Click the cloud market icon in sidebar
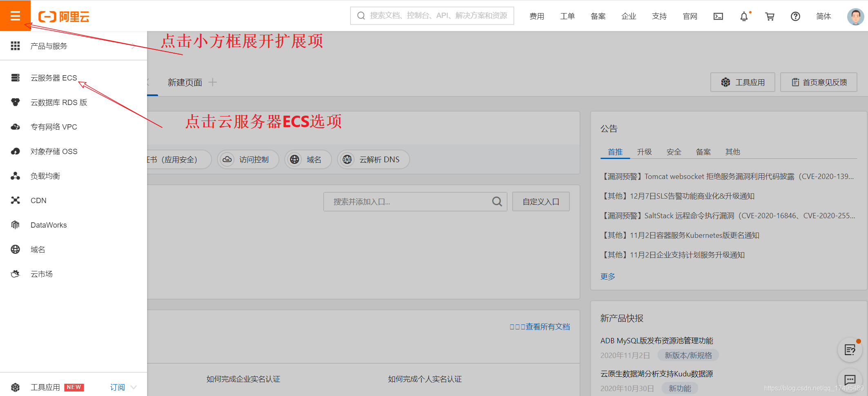Image resolution: width=868 pixels, height=396 pixels. (x=15, y=274)
